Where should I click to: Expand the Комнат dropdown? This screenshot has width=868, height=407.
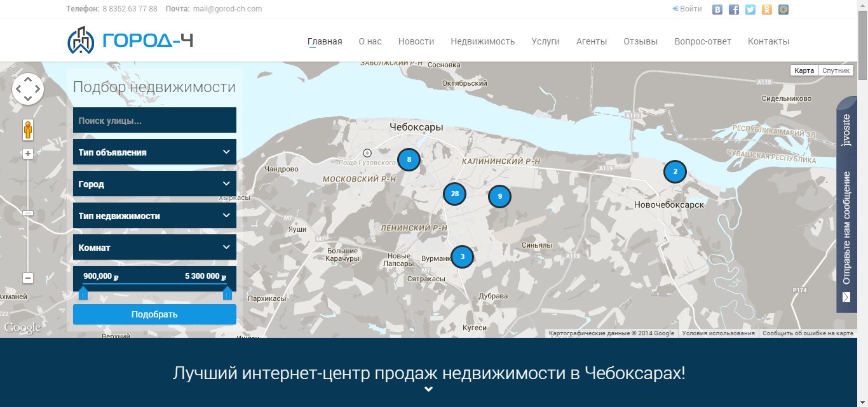[x=154, y=247]
